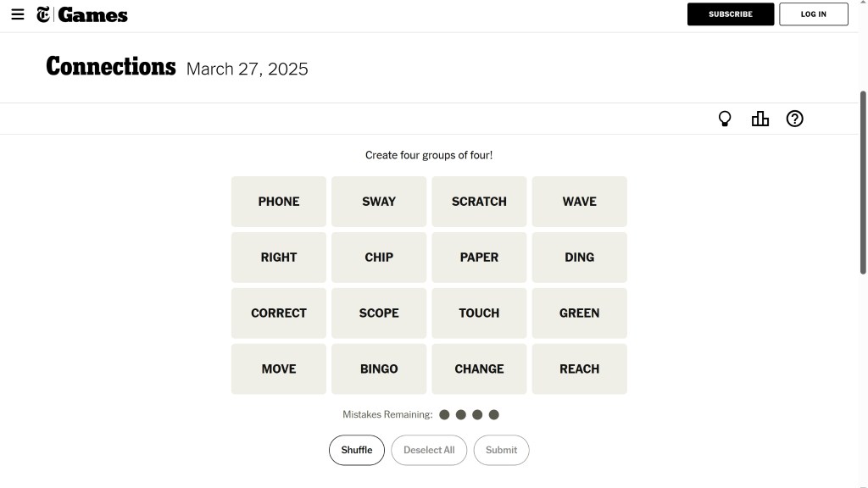Select the CORRECT word tile
This screenshot has height=488, width=868.
[x=279, y=313]
